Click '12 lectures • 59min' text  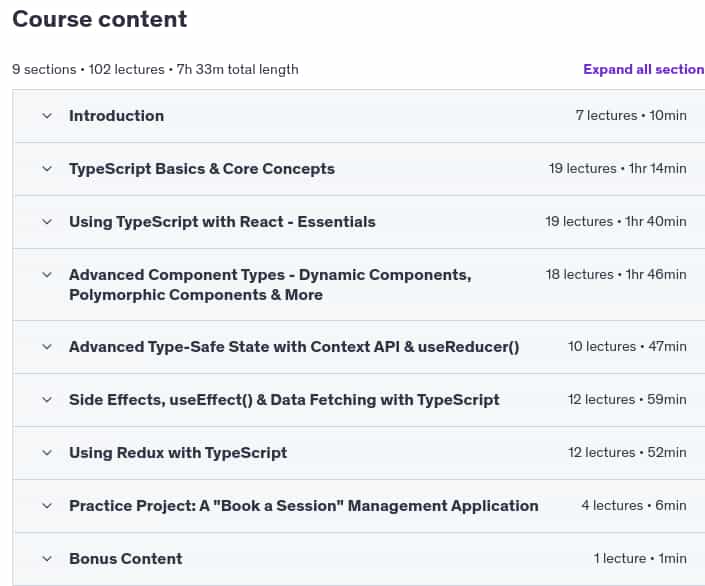point(627,399)
